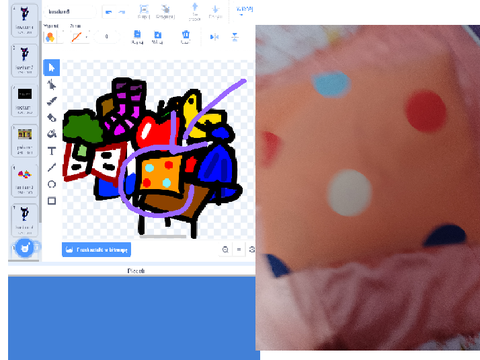
Task: Click the Group shapes icon
Action: tap(144, 11)
